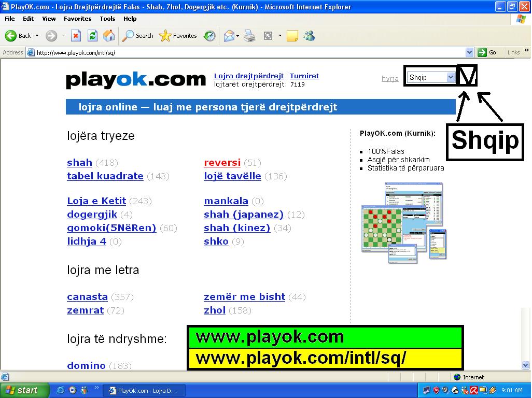Viewport: 532px width, 398px height.
Task: Expand the Quick Launch chevron
Action: point(96,388)
